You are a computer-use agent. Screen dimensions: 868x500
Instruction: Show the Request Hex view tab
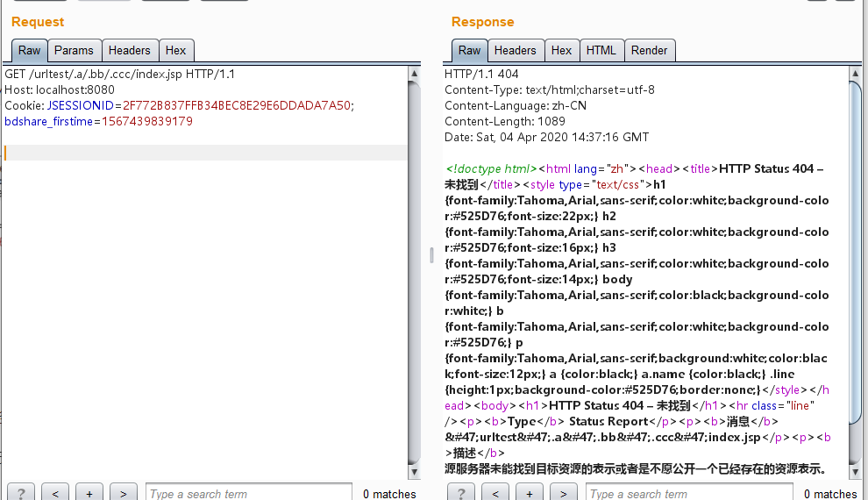coord(175,51)
